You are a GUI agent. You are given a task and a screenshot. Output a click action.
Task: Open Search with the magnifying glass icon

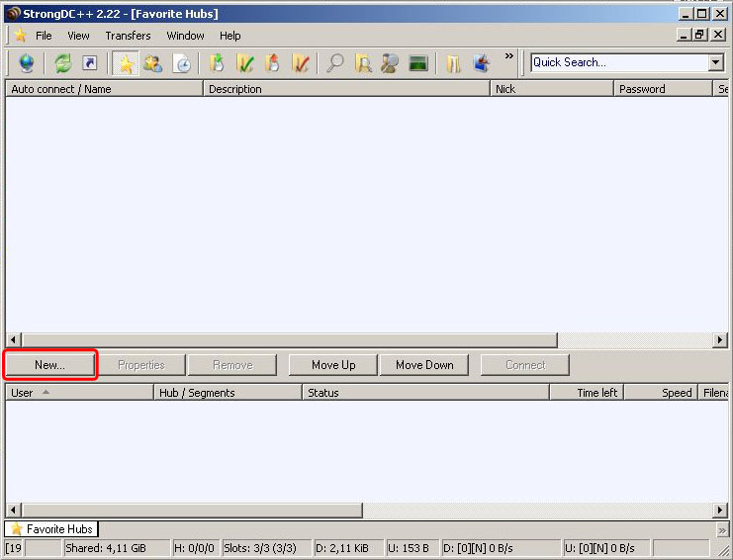click(334, 63)
